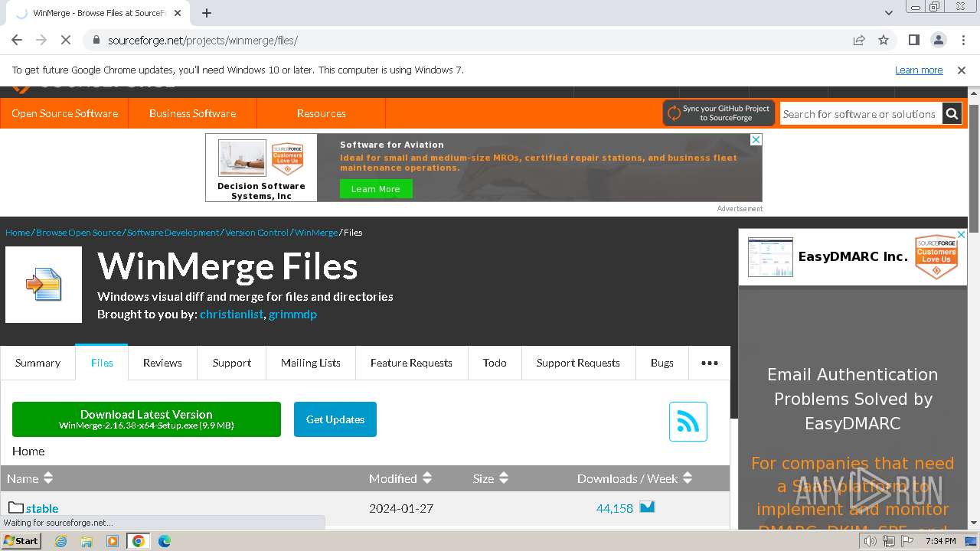This screenshot has height=551, width=980.
Task: Open the Chrome profile avatar
Action: pos(938,40)
